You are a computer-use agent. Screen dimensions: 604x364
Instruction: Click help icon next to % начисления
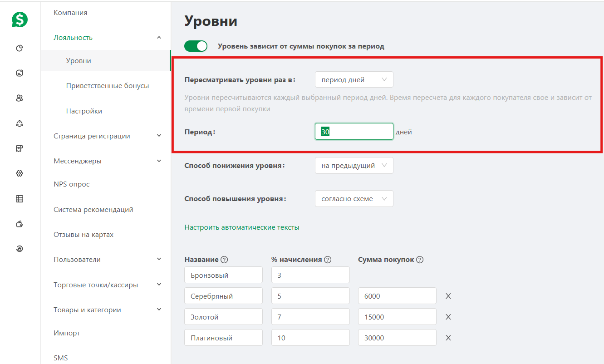point(328,260)
